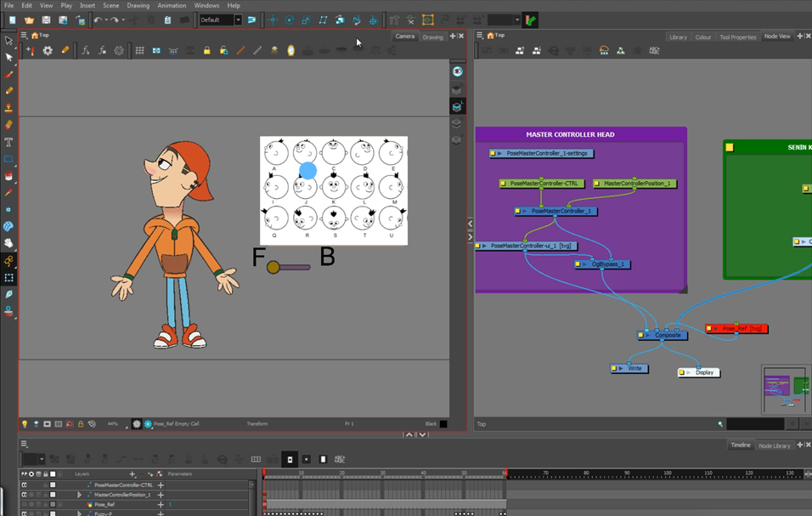Click the blue head pose controller dot
The height and width of the screenshot is (516, 812).
click(307, 171)
